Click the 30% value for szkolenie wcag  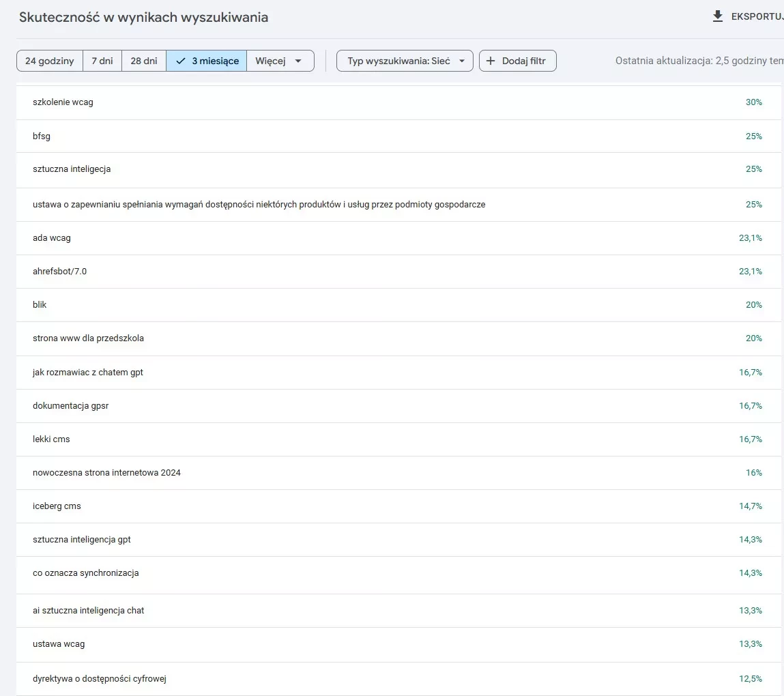pos(753,102)
